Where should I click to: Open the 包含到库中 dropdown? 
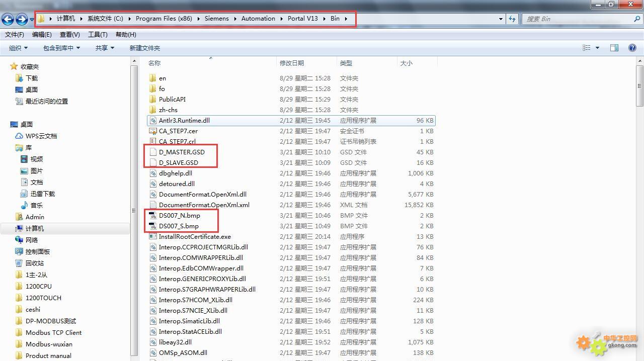tap(61, 48)
